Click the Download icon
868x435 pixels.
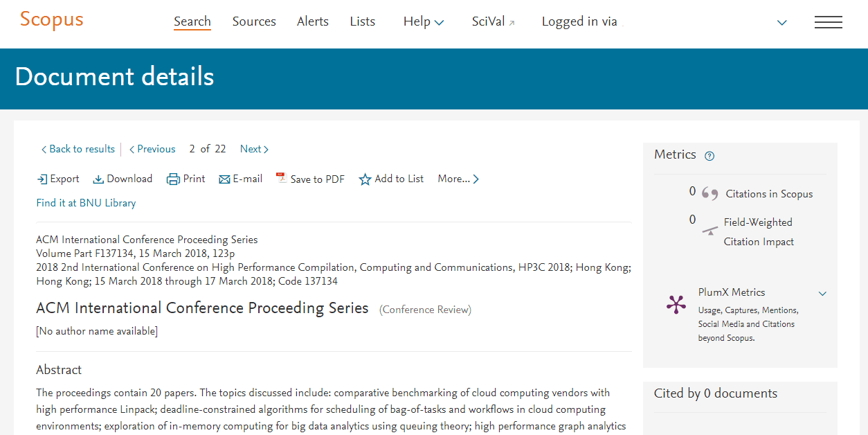(x=98, y=179)
